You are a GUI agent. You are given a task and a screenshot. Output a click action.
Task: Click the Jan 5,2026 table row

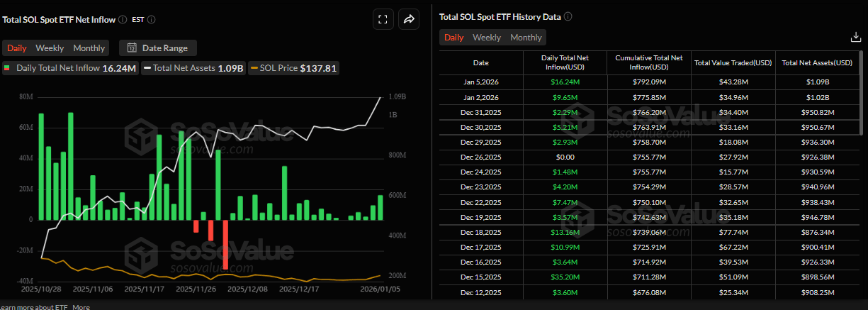point(648,82)
